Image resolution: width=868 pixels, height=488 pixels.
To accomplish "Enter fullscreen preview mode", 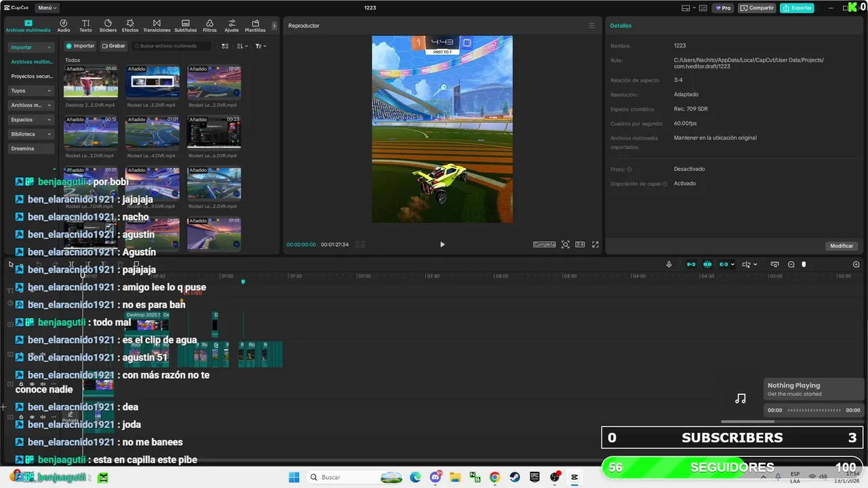I will (x=595, y=245).
